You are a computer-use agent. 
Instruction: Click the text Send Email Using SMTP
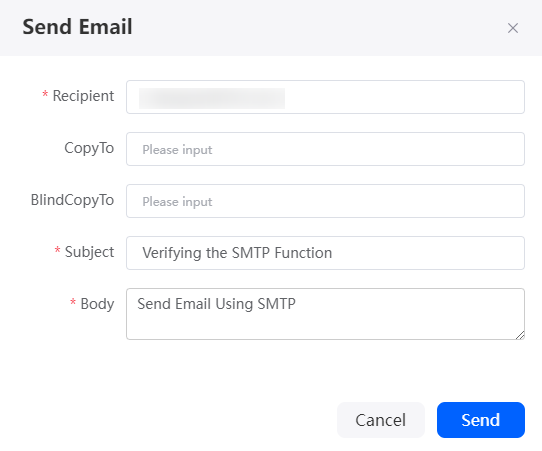point(216,304)
